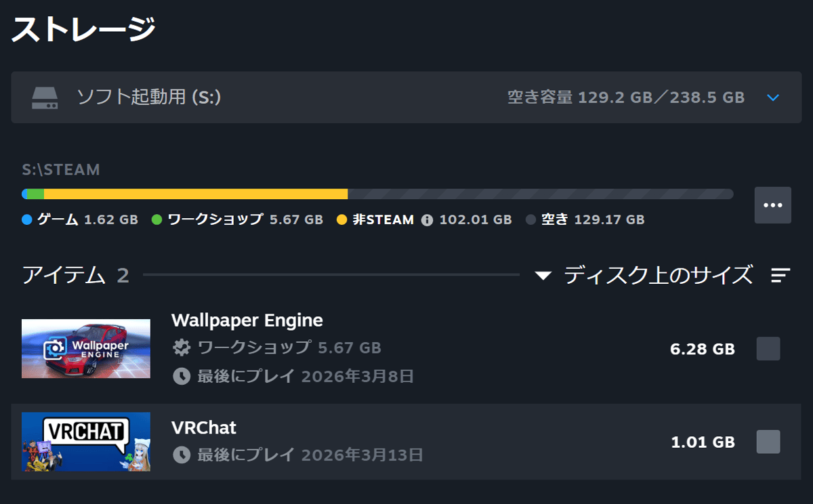Click the drive icon beside ソフト起動用 (S:)
The width and height of the screenshot is (813, 504).
pyautogui.click(x=45, y=98)
